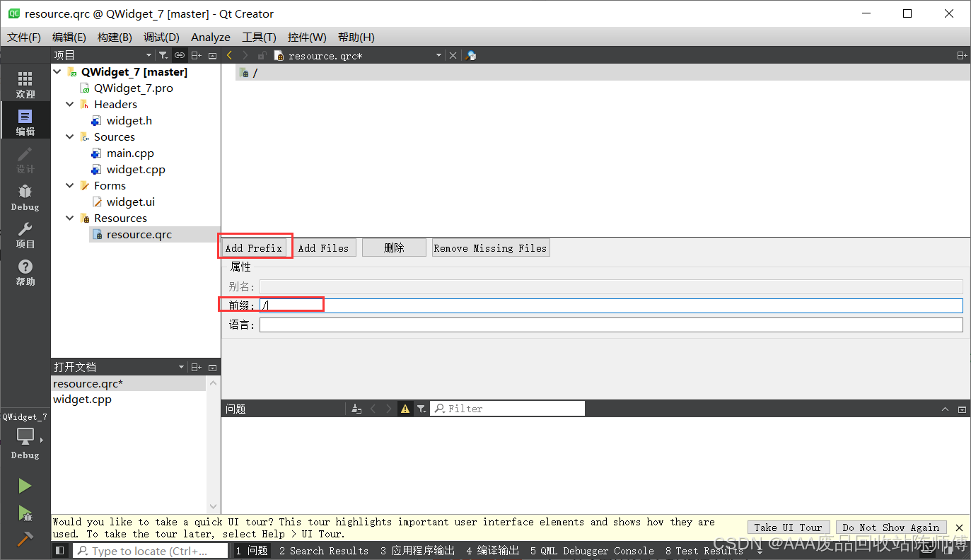Close the 项目 side panel via its toolbar icon

coord(213,55)
